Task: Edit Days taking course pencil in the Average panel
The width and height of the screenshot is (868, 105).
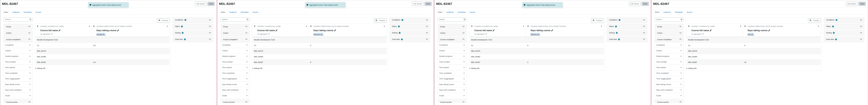Action: click(118, 30)
